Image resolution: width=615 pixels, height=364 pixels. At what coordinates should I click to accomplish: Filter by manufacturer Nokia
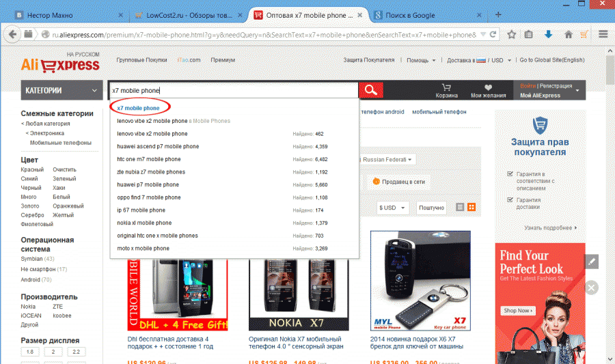pyautogui.click(x=28, y=307)
